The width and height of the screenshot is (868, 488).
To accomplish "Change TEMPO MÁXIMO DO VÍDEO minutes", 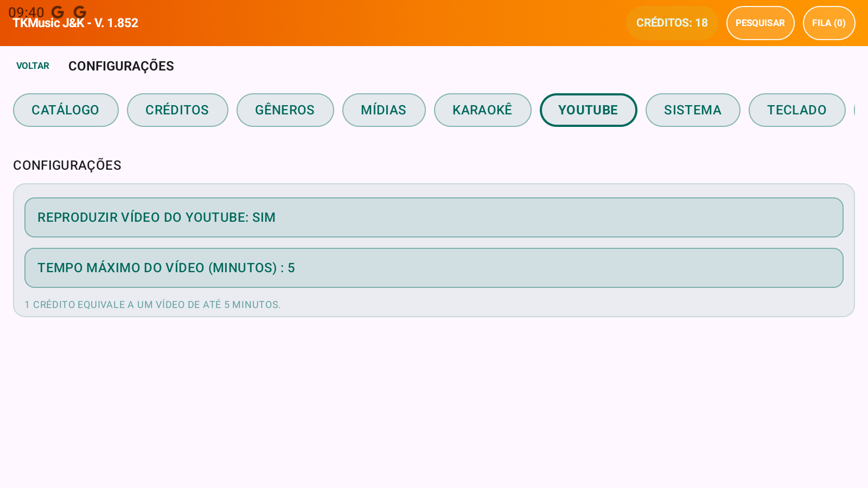I will (x=434, y=268).
